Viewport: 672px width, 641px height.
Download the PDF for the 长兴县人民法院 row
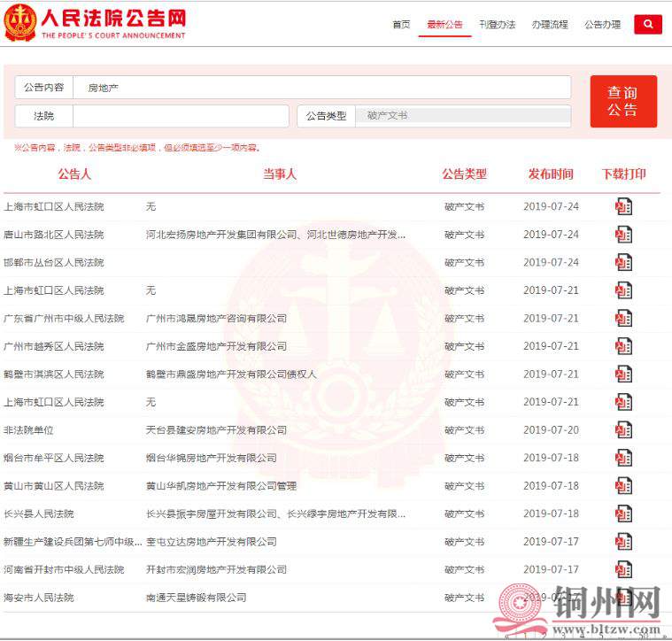(623, 514)
